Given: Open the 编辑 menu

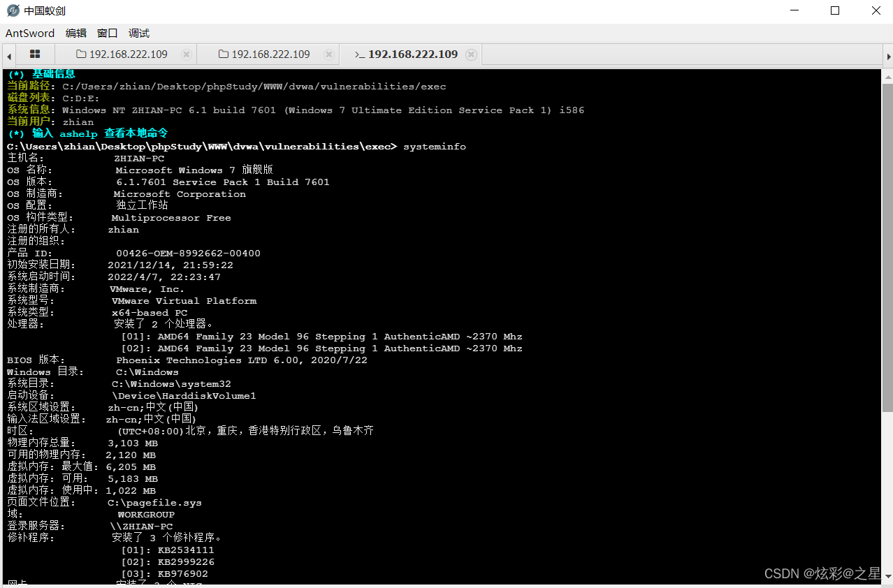Looking at the screenshot, I should (x=76, y=34).
